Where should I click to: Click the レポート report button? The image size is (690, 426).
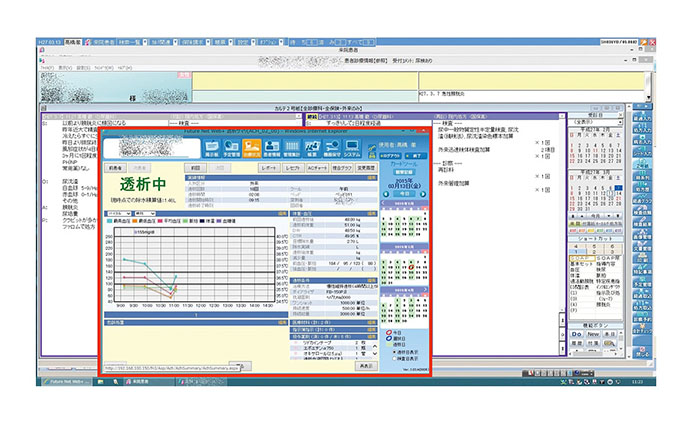(268, 169)
